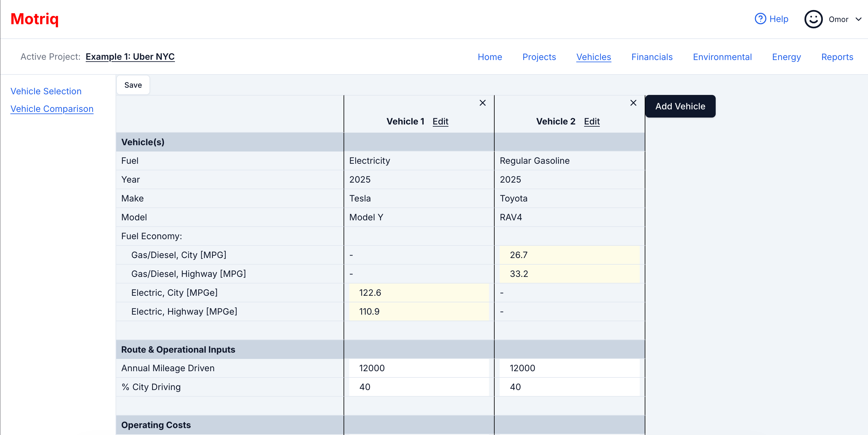Open the Reports tab

click(x=837, y=57)
